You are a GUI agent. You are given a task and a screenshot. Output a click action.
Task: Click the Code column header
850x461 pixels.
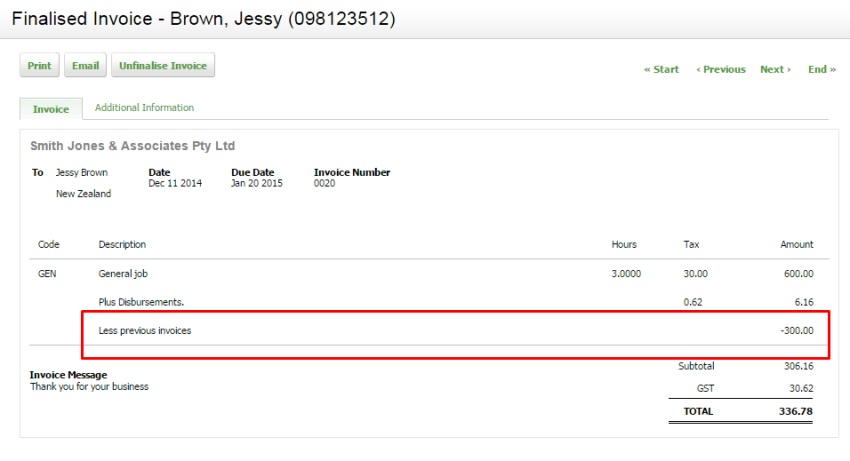click(49, 245)
